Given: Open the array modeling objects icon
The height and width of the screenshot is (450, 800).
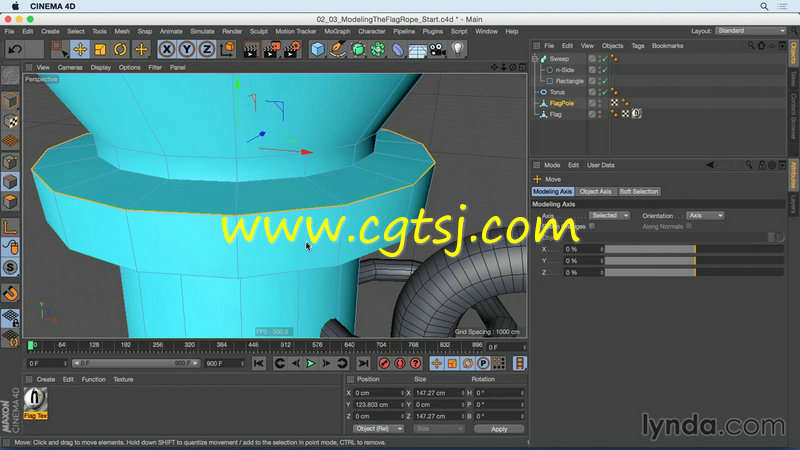Looking at the screenshot, I should pos(378,49).
